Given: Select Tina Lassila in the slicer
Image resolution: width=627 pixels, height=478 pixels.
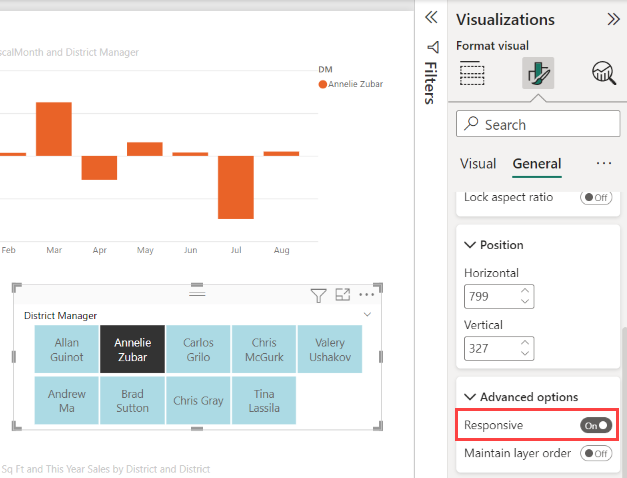Looking at the screenshot, I should pyautogui.click(x=264, y=400).
